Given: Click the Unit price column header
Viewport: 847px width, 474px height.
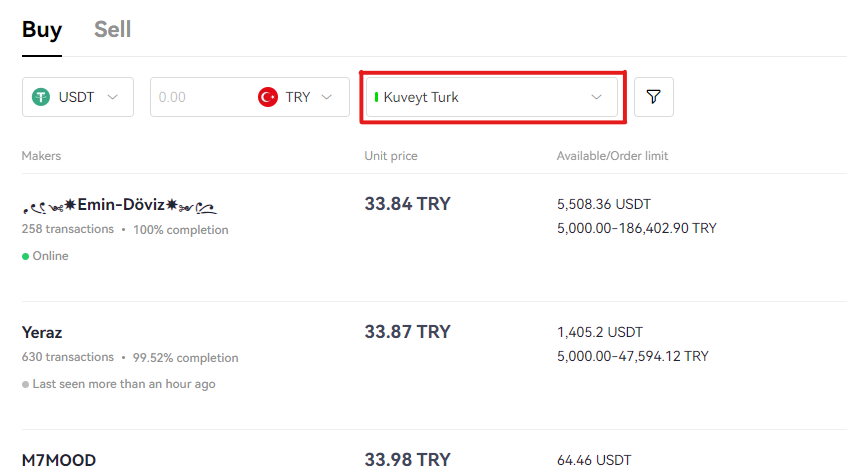Looking at the screenshot, I should [391, 156].
